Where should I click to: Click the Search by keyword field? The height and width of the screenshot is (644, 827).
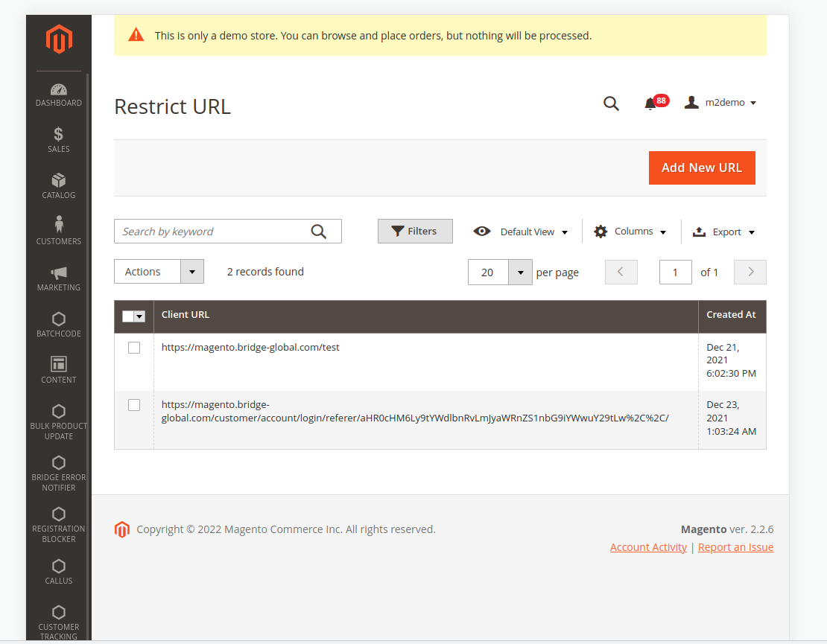click(214, 232)
